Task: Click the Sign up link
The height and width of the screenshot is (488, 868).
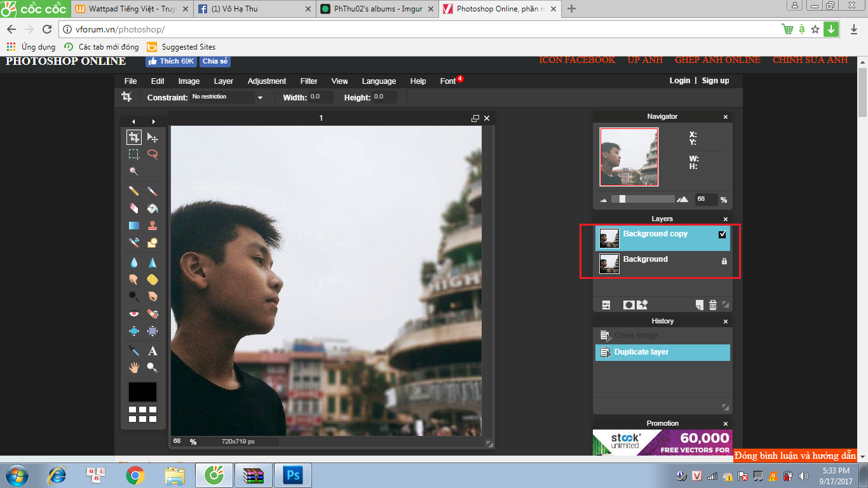Action: click(x=715, y=81)
